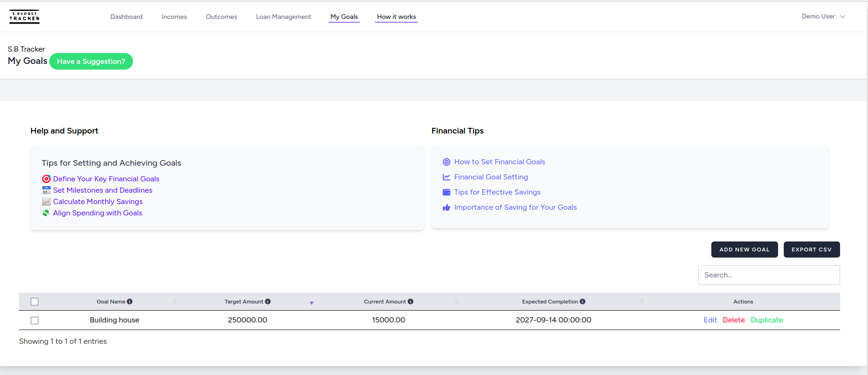This screenshot has height=375, width=868.
Task: Go to the Dashboard tab
Action: coord(126,17)
